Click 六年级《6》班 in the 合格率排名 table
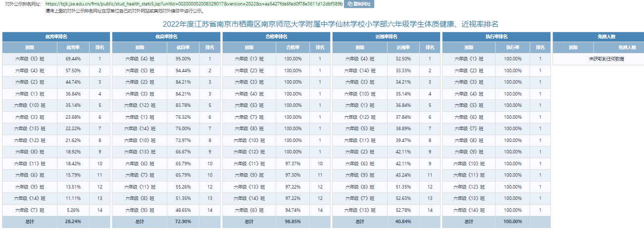This screenshot has height=239, width=644. (x=249, y=210)
